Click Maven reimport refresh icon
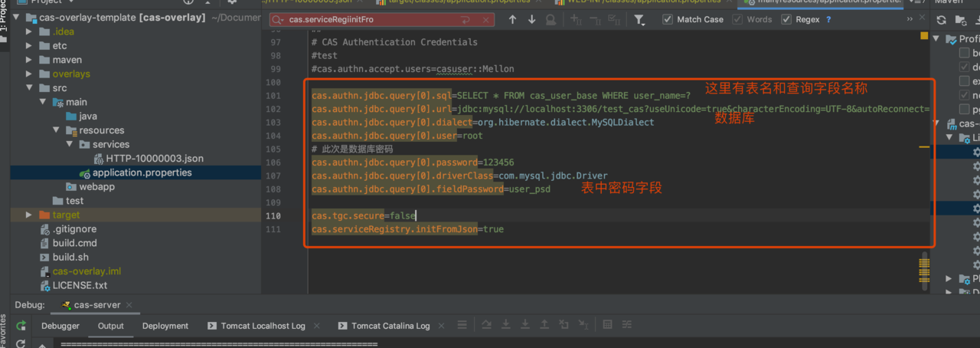Image resolution: width=980 pixels, height=348 pixels. point(941,20)
